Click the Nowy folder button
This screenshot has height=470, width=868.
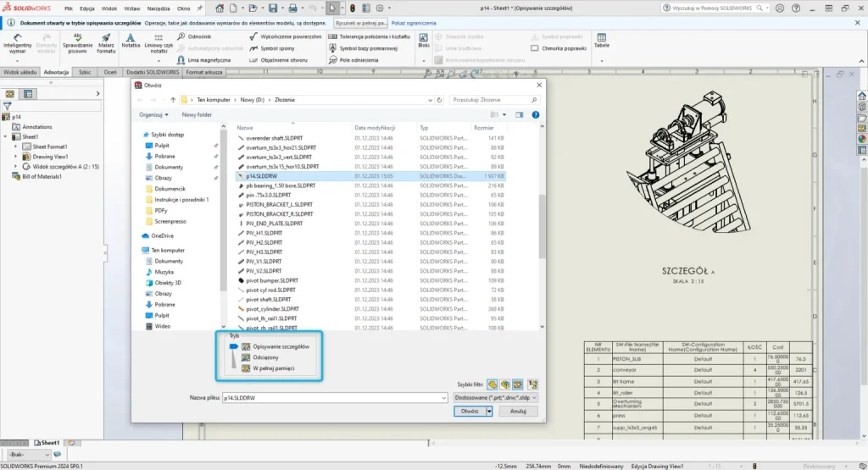point(197,114)
